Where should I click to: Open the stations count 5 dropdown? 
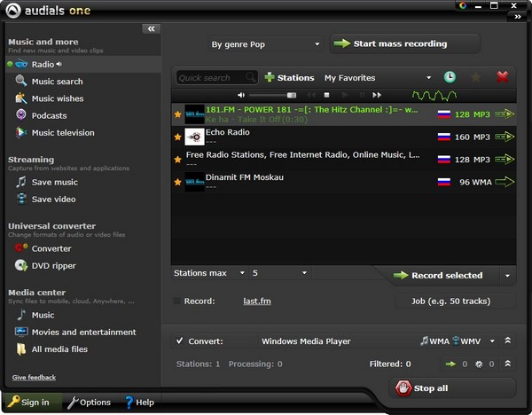coord(279,273)
